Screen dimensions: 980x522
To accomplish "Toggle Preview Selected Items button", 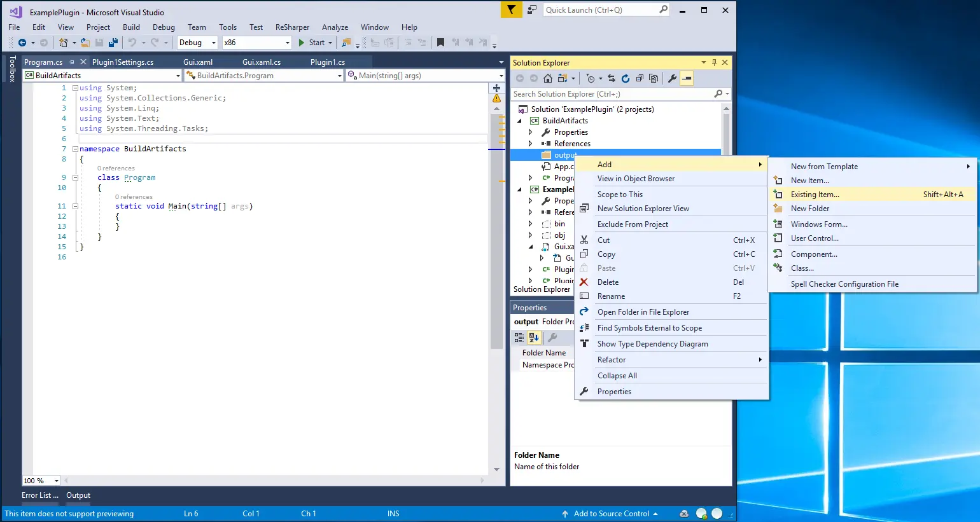I will point(687,78).
